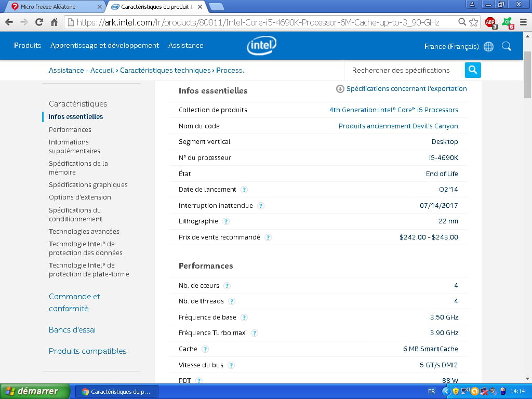The image size is (532, 399).
Task: Show help for Date de lancement
Action: (x=244, y=190)
